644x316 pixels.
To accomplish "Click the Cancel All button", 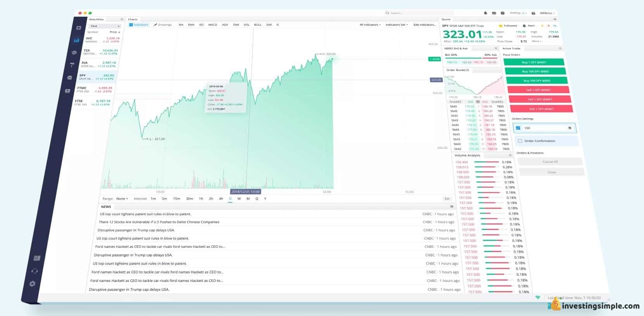I will 550,162.
